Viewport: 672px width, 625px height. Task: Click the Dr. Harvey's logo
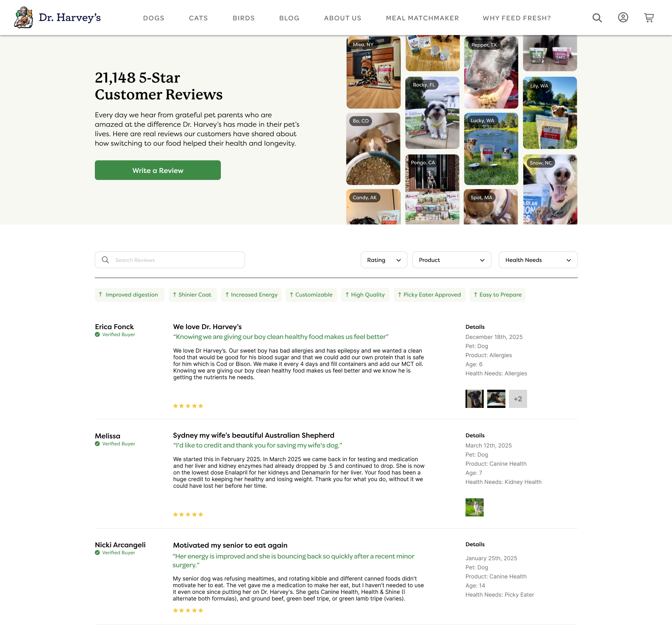[57, 18]
